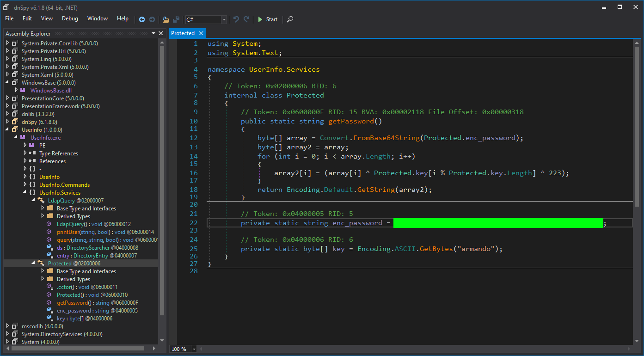This screenshot has width=644, height=356.
Task: Expand the dnlib assembly node
Action: point(7,114)
